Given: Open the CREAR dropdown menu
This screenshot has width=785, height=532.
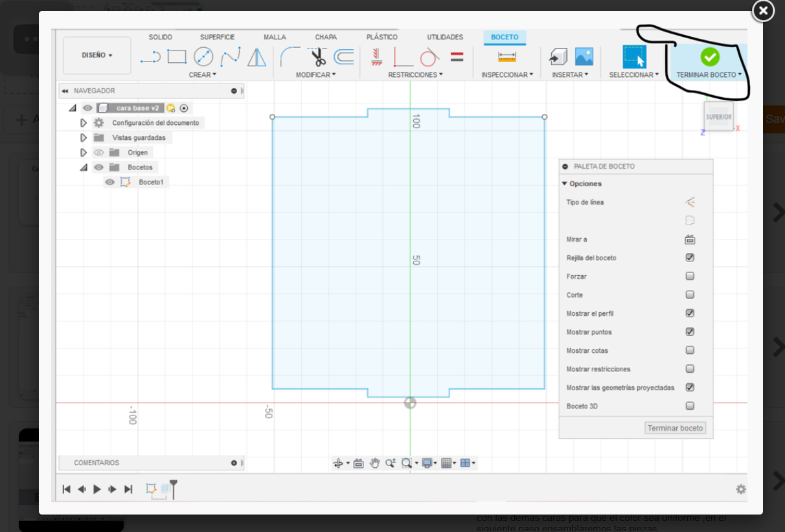Looking at the screenshot, I should coord(203,75).
